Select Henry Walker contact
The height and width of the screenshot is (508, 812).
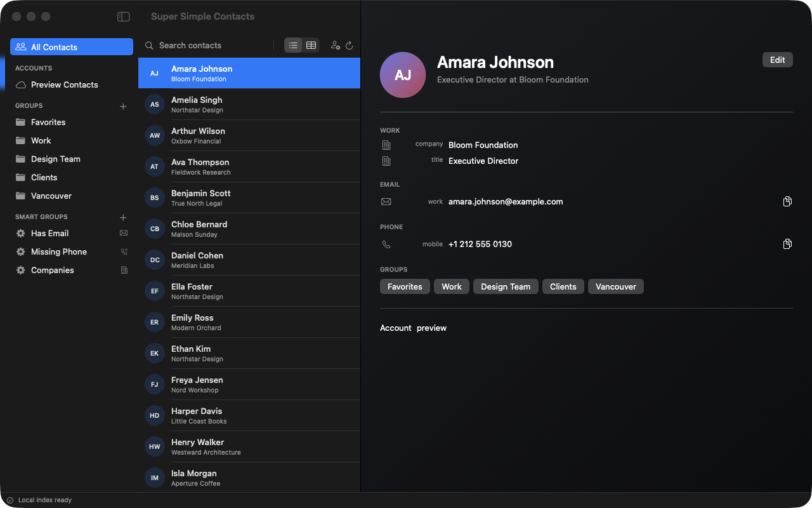pos(249,446)
